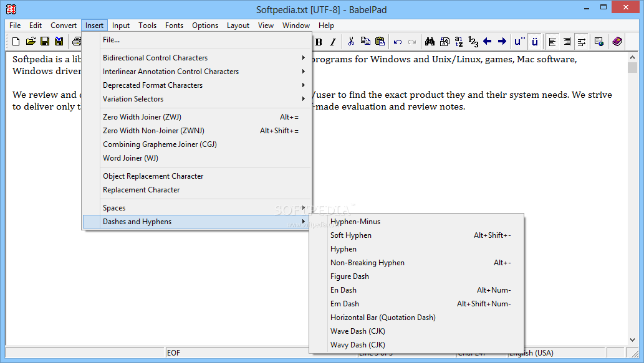Create a new document with toolbar icon
The image size is (644, 363).
[16, 42]
